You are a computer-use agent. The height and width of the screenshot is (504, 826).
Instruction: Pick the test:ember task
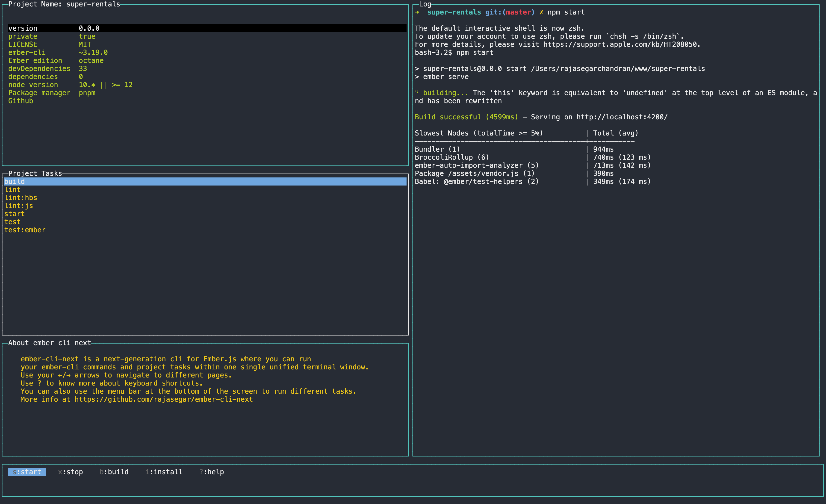click(25, 230)
